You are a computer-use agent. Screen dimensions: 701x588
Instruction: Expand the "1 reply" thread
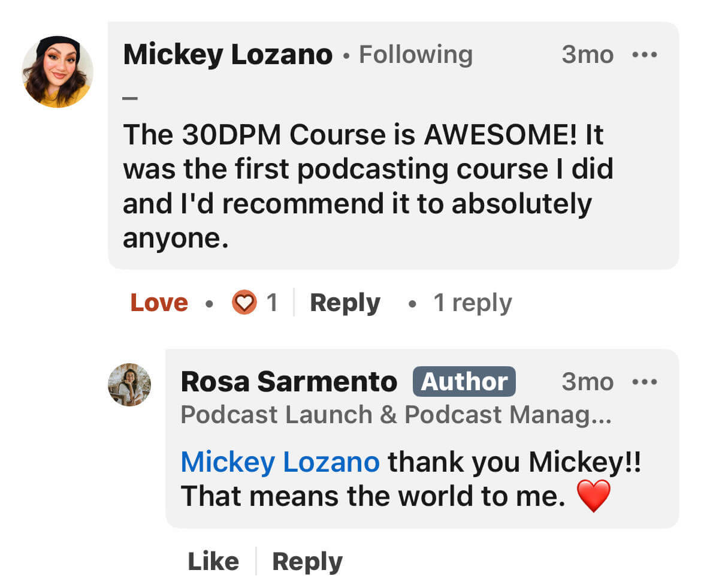pyautogui.click(x=472, y=303)
